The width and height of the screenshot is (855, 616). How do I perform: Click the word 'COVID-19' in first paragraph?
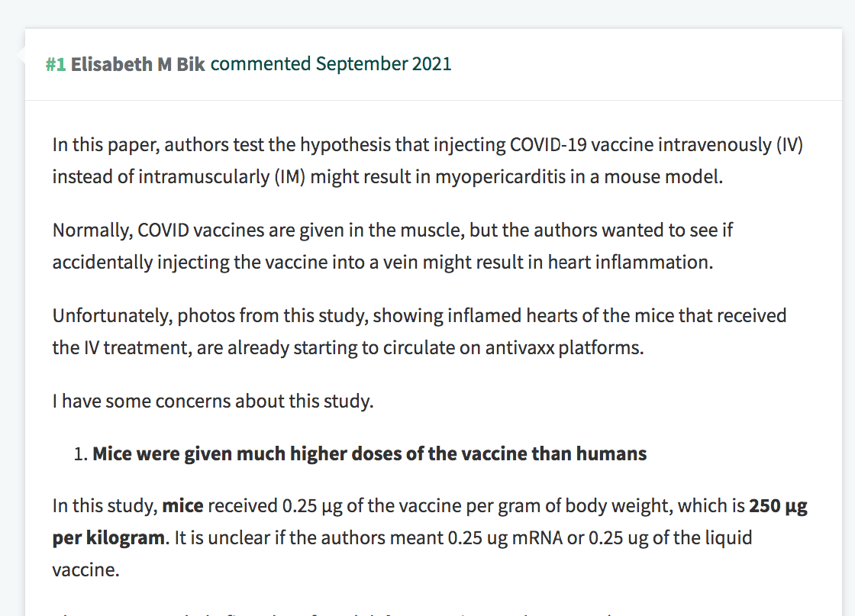click(x=548, y=145)
